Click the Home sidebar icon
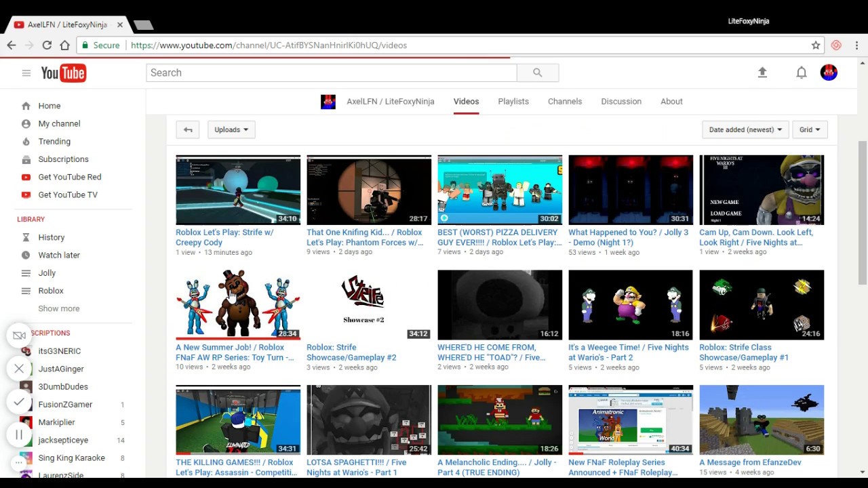 click(26, 106)
